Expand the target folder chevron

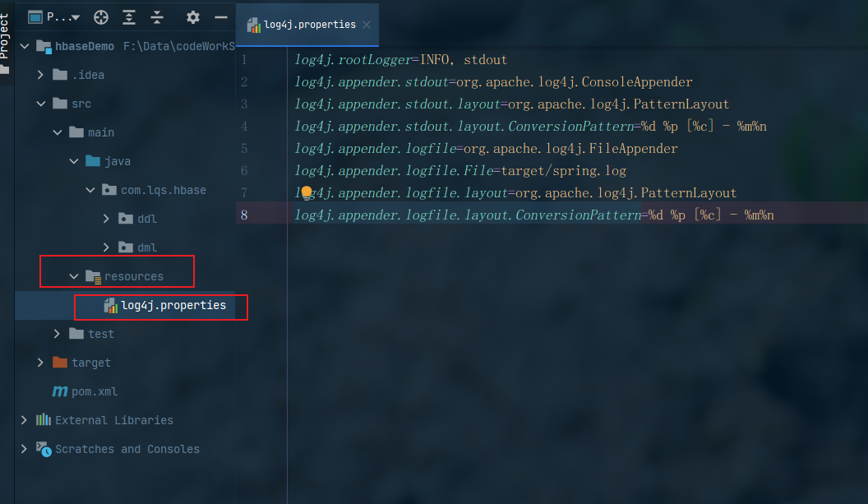(40, 363)
